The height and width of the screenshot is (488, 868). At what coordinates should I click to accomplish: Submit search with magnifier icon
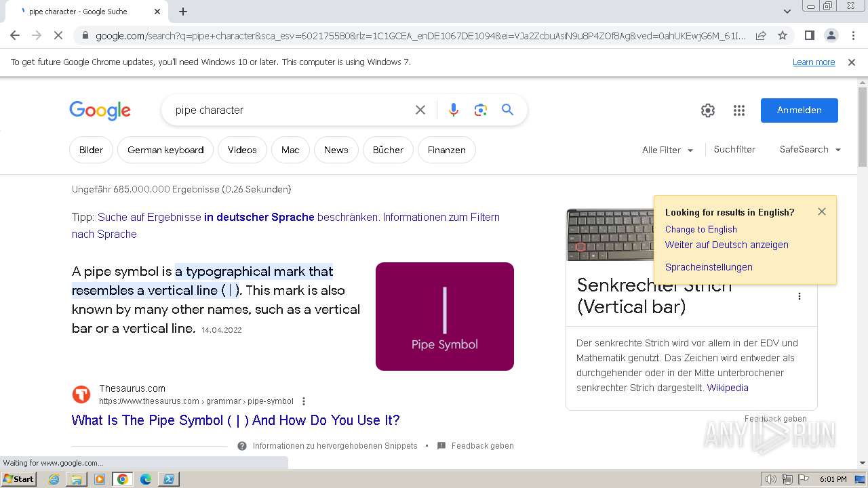507,110
